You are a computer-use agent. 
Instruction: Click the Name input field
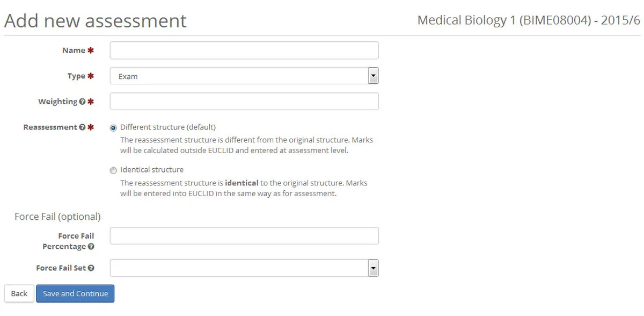coord(244,50)
